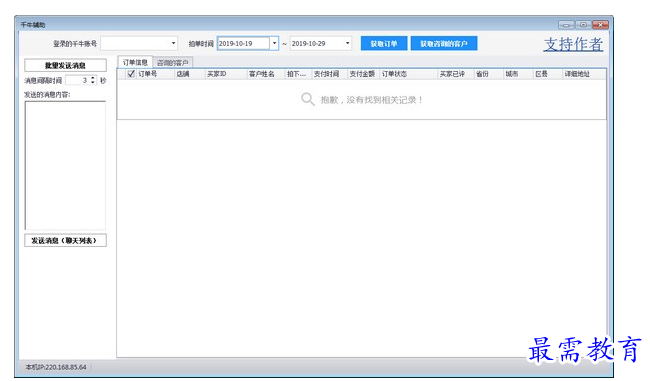Click the 获取咨询的客户 button
650x381 pixels.
[444, 44]
